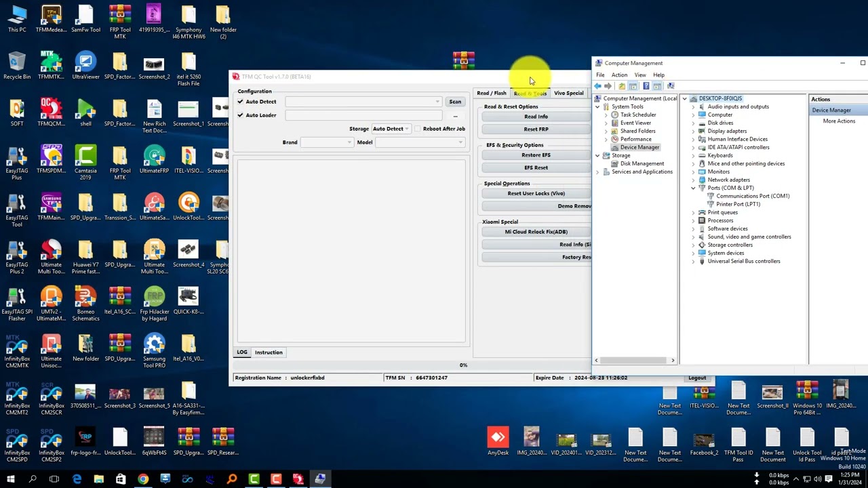Click Reset User Locks (Vivo) button
Image resolution: width=868 pixels, height=488 pixels.
536,194
